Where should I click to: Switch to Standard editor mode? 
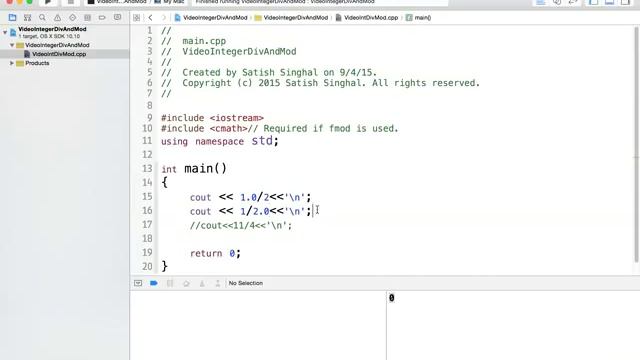point(541,2)
